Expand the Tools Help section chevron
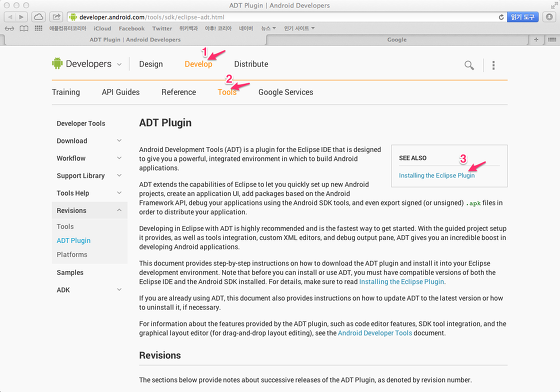 point(119,193)
